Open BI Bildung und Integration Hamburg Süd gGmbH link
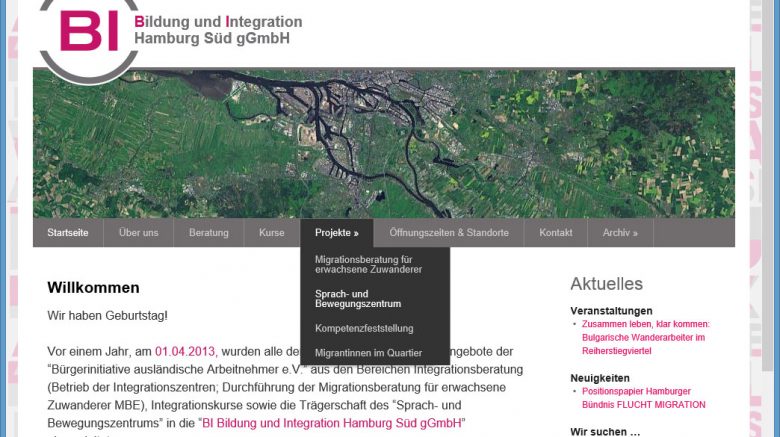Image resolution: width=780 pixels, height=437 pixels. point(332,423)
